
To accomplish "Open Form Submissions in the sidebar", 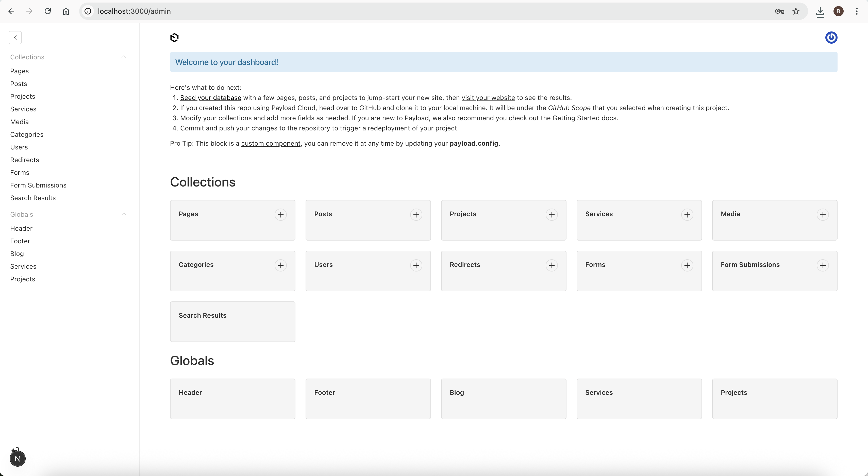I will 38,185.
